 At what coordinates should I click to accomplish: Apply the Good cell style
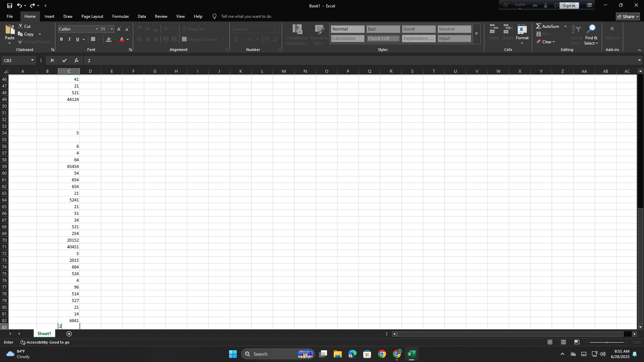click(x=419, y=29)
